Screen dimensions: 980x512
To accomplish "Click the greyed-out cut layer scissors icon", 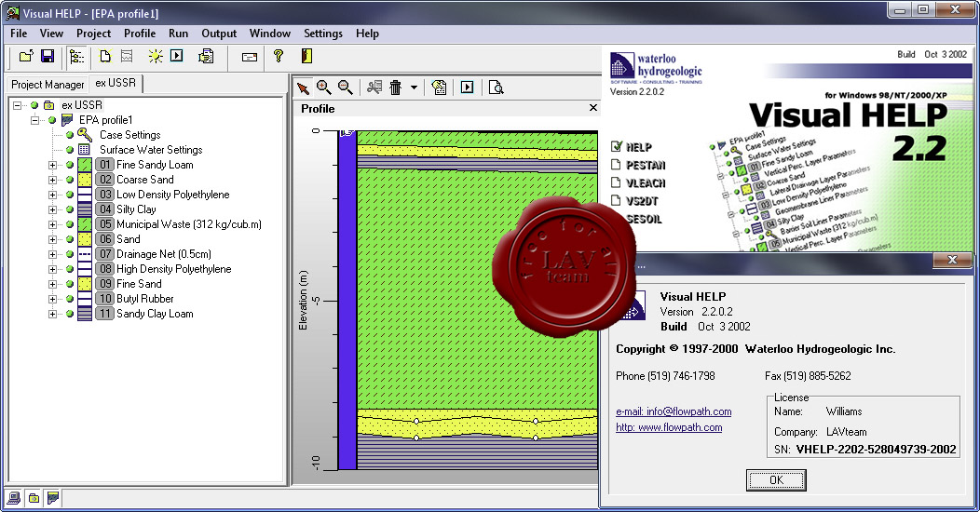I will click(374, 88).
